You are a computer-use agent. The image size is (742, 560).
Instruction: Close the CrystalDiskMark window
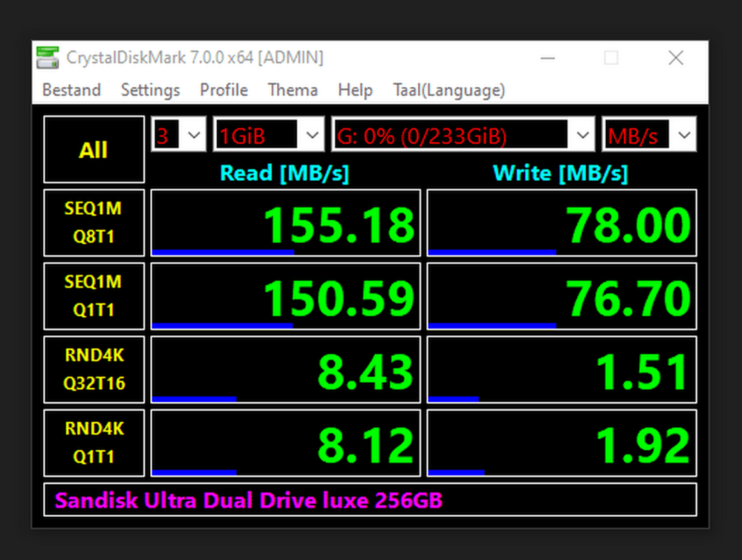[676, 57]
